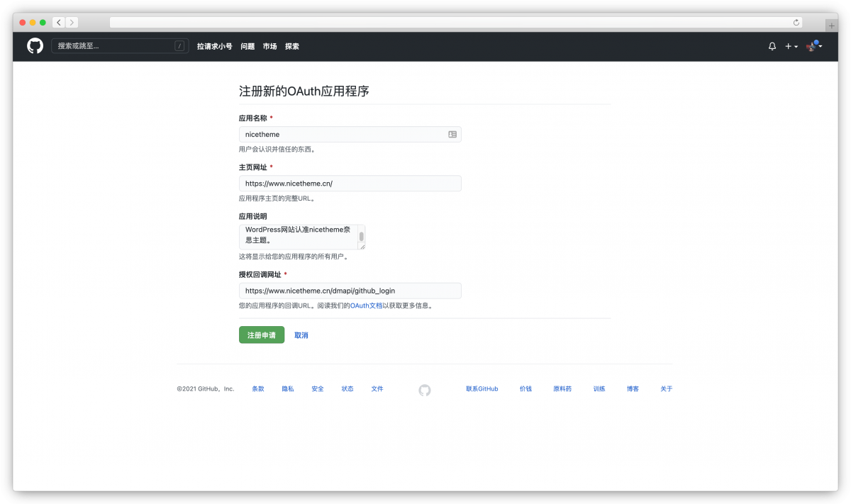
Task: Click the description textarea scrollbar
Action: [x=362, y=236]
